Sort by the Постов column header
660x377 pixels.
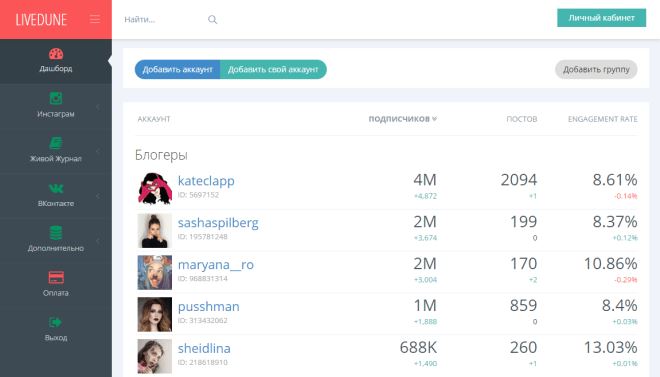522,119
